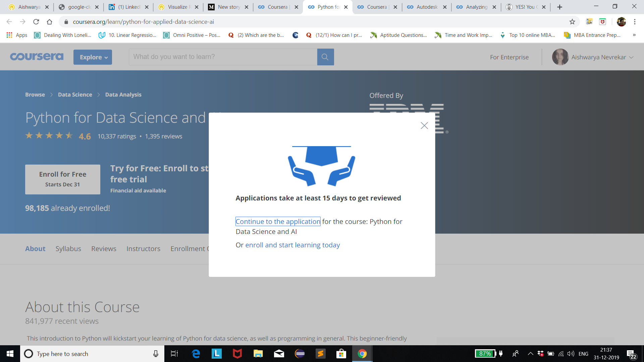
Task: Launch Microsoft Edge from taskbar
Action: click(196, 354)
